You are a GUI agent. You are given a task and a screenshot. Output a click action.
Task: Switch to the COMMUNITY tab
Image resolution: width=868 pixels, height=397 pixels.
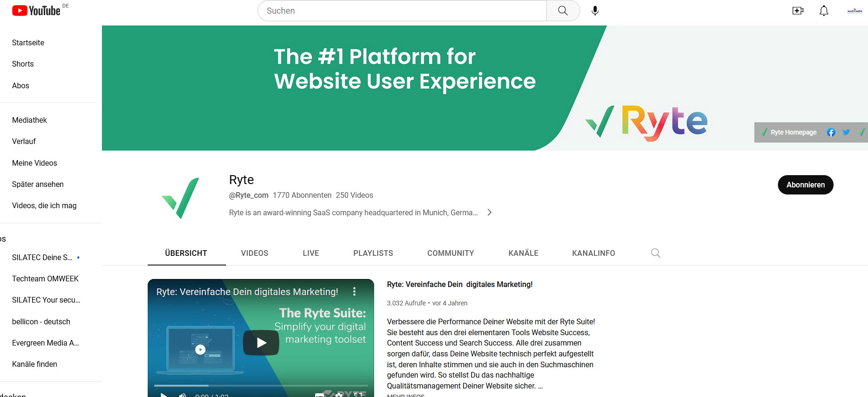[x=451, y=253]
